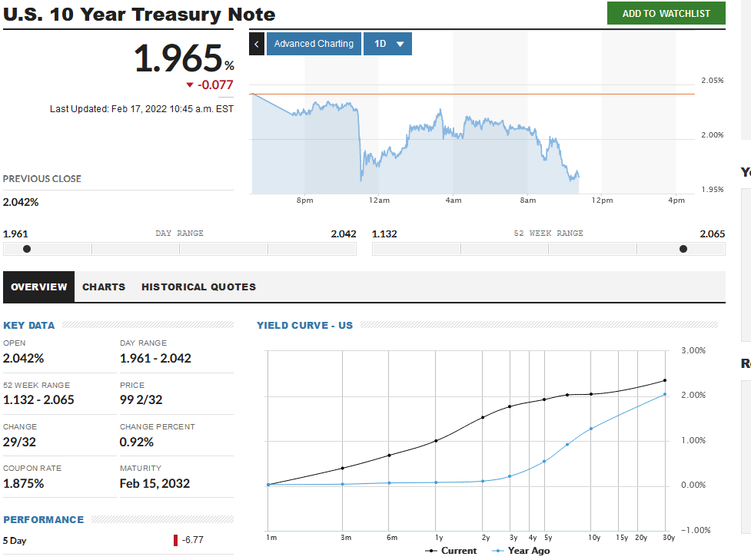Click the day low value 1.961 above range bar
Screen dimensions: 751x560
(15, 234)
